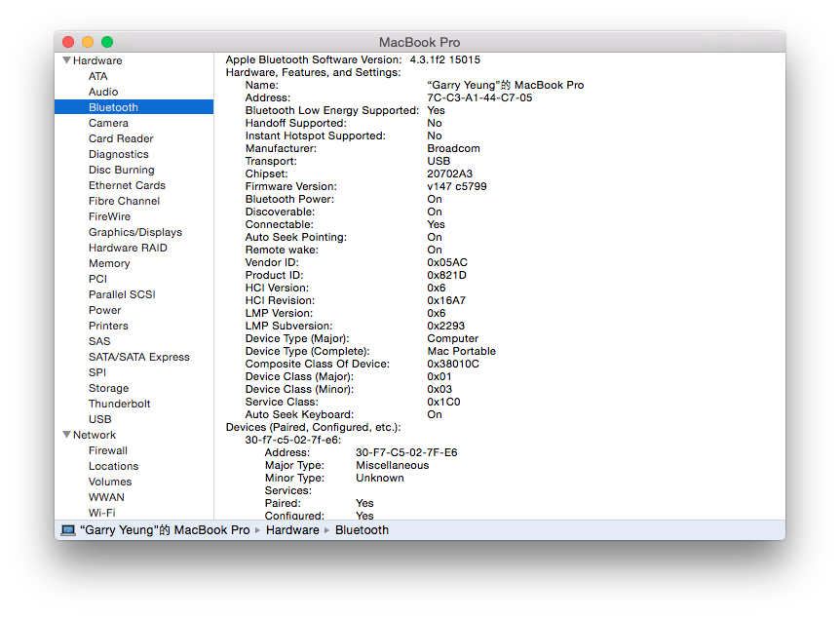The image size is (840, 618).
Task: Click the Broadcom manufacturer value
Action: [x=453, y=148]
